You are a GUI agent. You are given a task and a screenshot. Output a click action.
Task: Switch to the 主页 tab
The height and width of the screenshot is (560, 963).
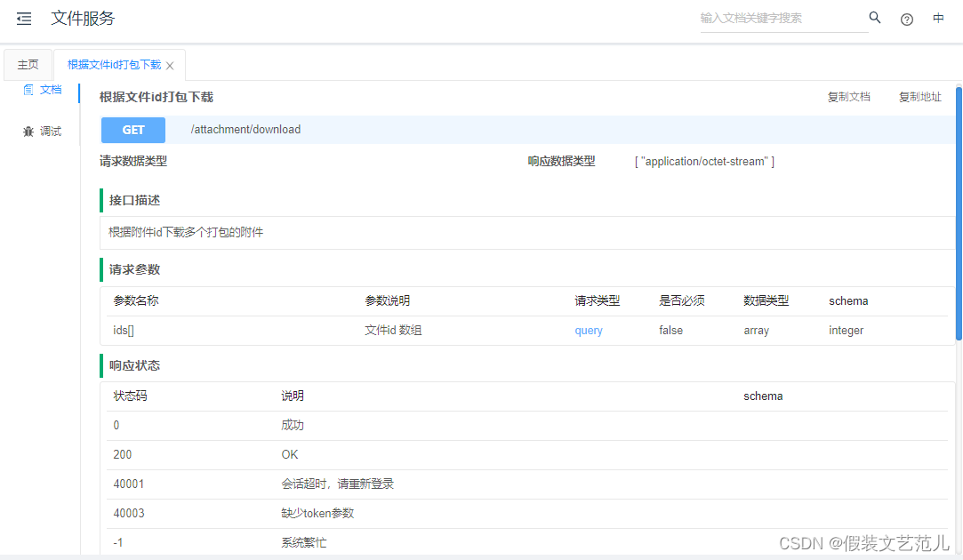(28, 65)
